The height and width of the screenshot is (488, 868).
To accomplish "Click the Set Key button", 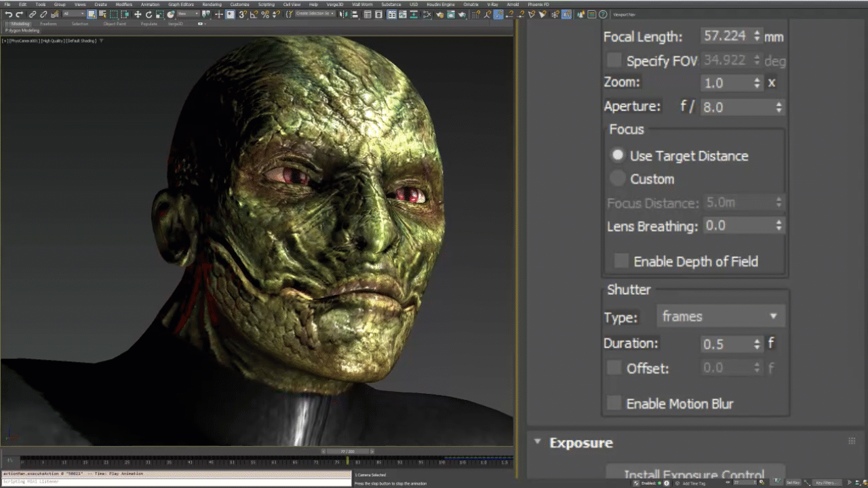I will [793, 483].
